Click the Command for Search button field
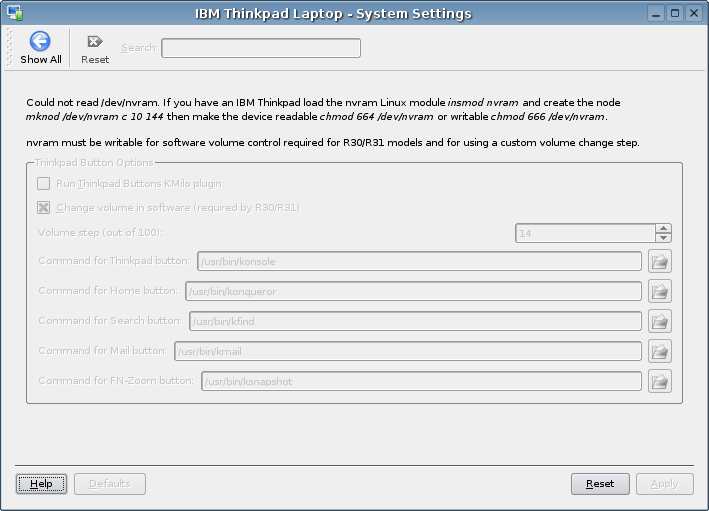Screen dimensions: 709x511 click(415, 321)
